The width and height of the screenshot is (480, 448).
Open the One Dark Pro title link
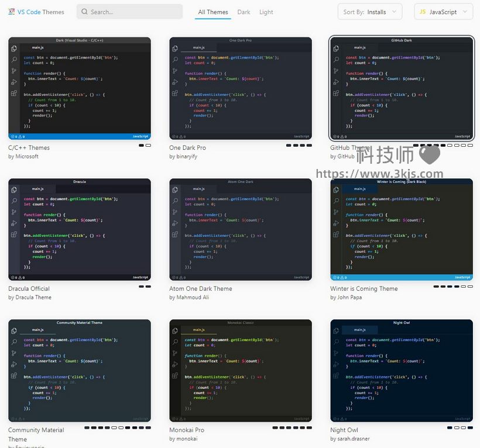[188, 148]
